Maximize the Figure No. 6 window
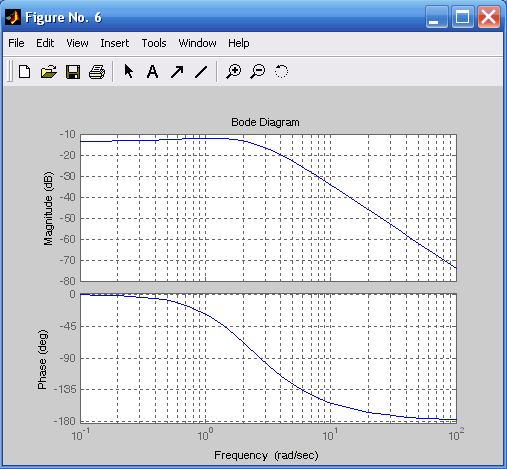This screenshot has height=469, width=507. [x=463, y=17]
